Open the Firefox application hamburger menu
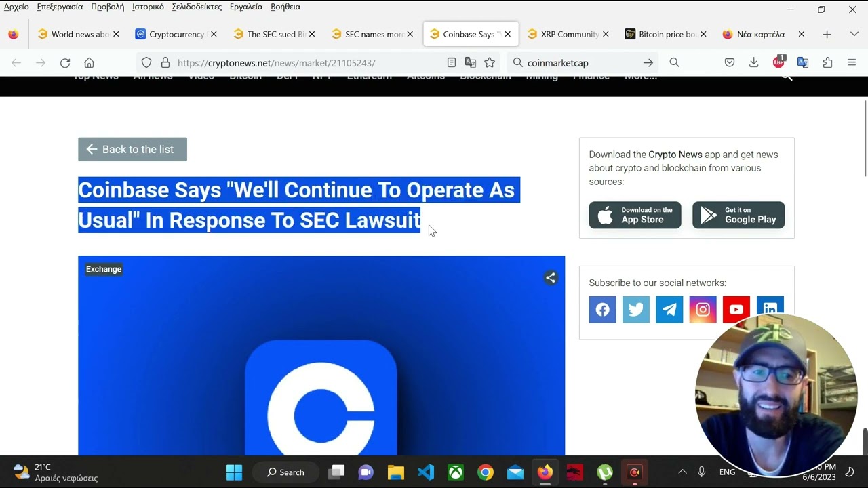 (x=852, y=63)
